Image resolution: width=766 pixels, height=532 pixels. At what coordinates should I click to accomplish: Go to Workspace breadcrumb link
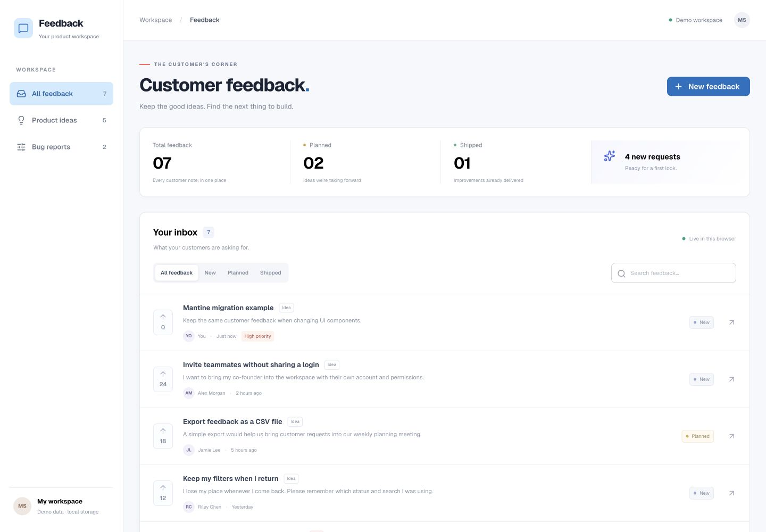156,20
